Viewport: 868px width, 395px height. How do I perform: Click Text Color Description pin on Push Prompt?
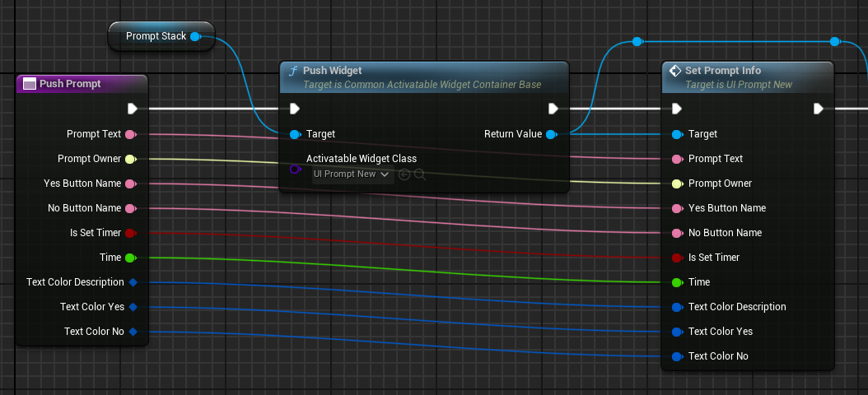[133, 282]
